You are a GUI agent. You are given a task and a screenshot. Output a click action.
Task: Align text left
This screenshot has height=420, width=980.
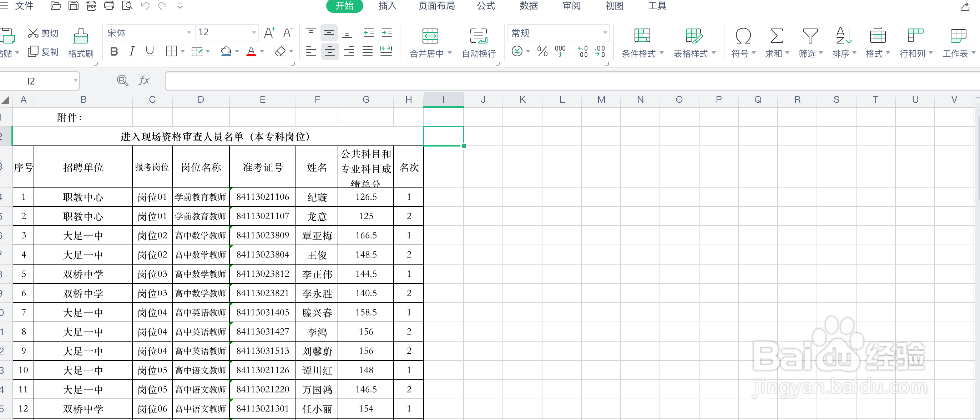pos(311,51)
